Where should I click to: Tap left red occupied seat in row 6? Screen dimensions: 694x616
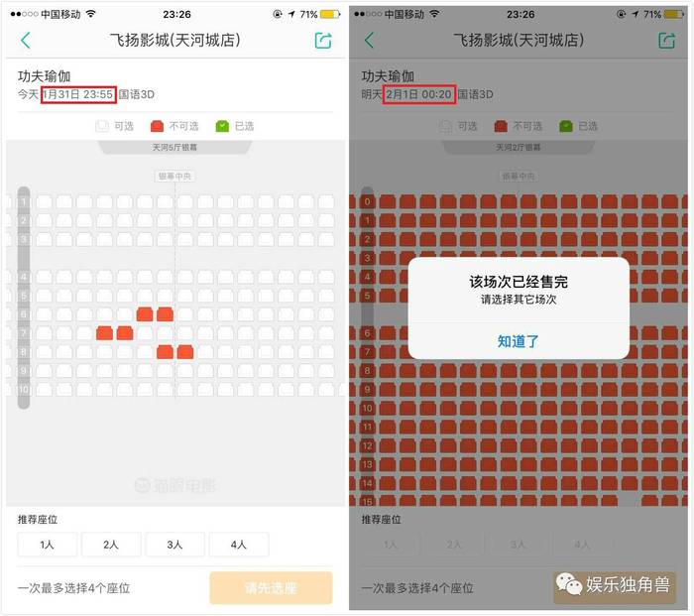[x=145, y=314]
